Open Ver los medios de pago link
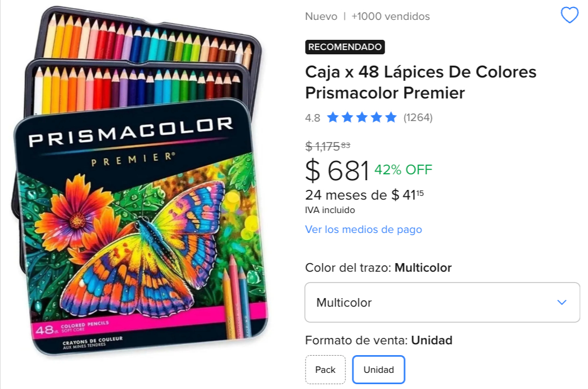588x389 pixels. pos(363,229)
